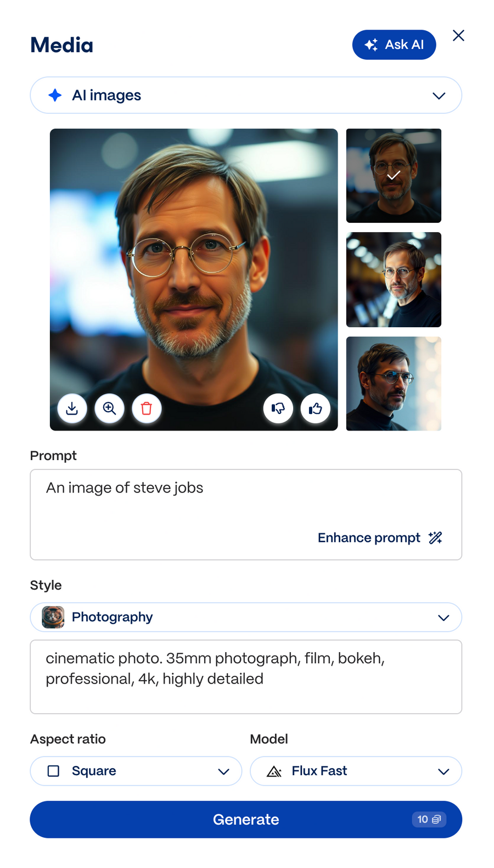Download the generated Steve Jobs image
Screen dimensions: 494x868
[72, 408]
